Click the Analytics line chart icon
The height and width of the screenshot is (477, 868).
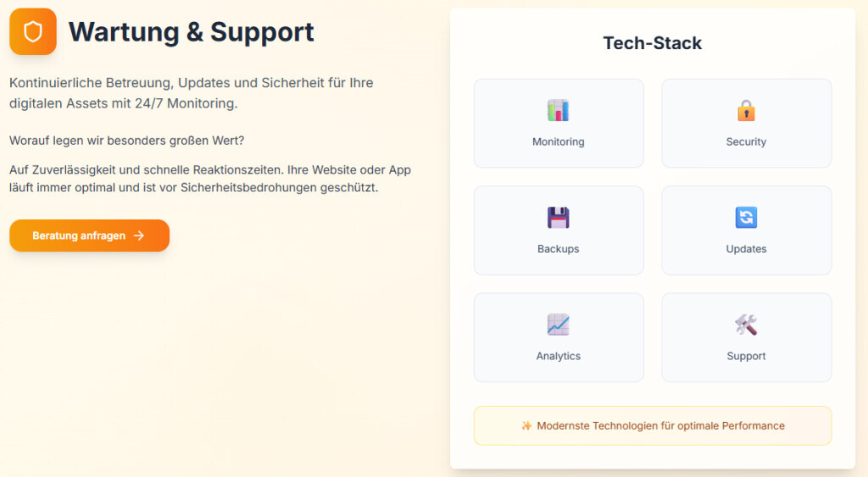pyautogui.click(x=559, y=324)
